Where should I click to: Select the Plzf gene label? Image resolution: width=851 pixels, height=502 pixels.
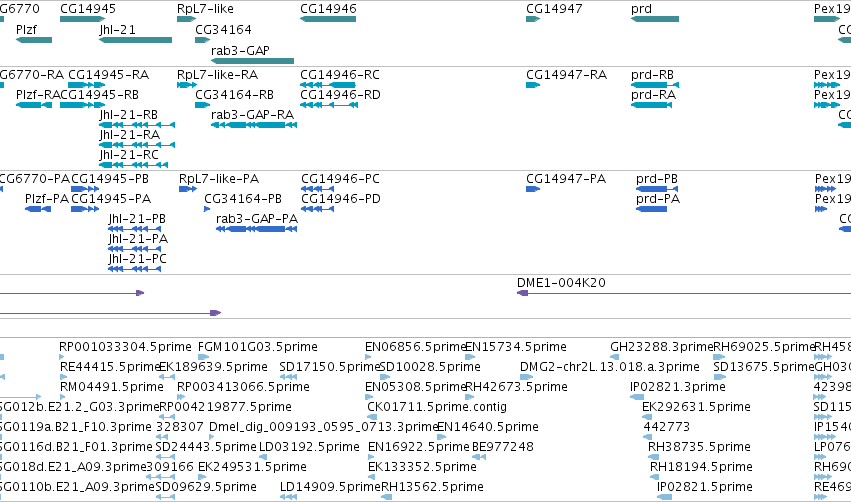click(26, 29)
